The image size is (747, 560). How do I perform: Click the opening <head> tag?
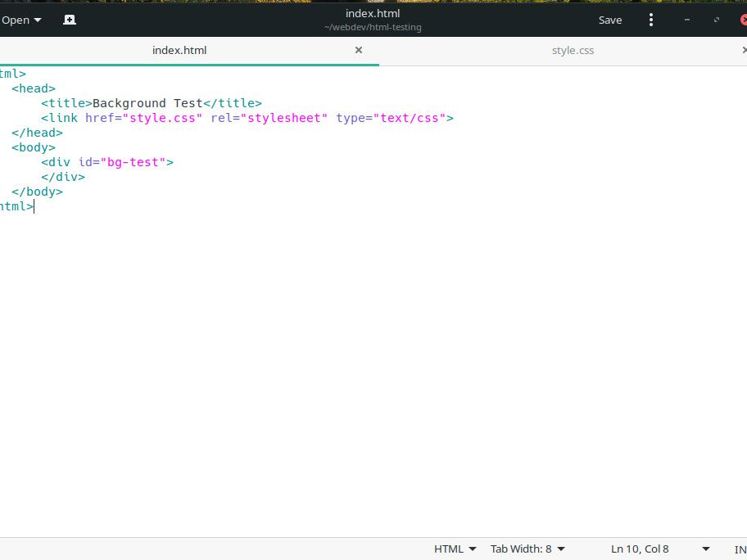34,88
